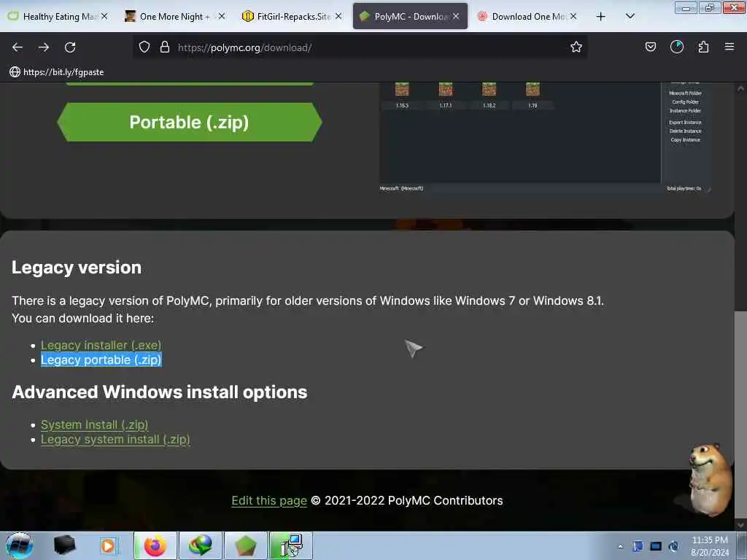This screenshot has width=747, height=560.
Task: Close the PolyMC download tab
Action: [456, 17]
